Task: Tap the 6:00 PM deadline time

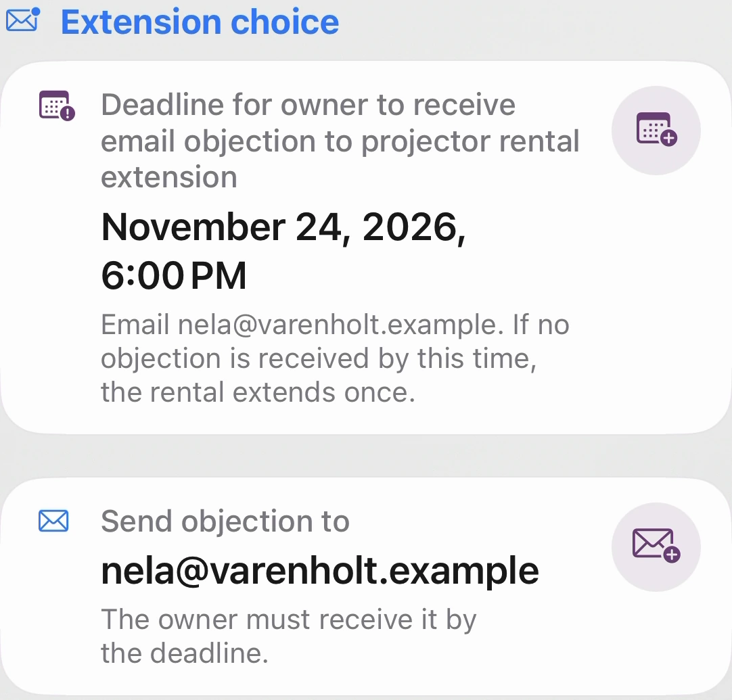Action: (174, 276)
